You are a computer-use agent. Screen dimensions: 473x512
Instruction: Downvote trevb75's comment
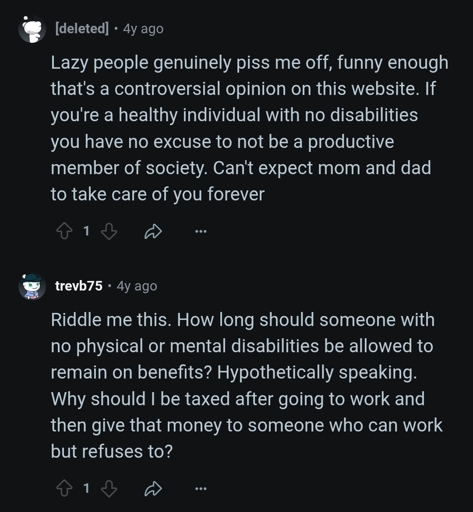click(109, 489)
